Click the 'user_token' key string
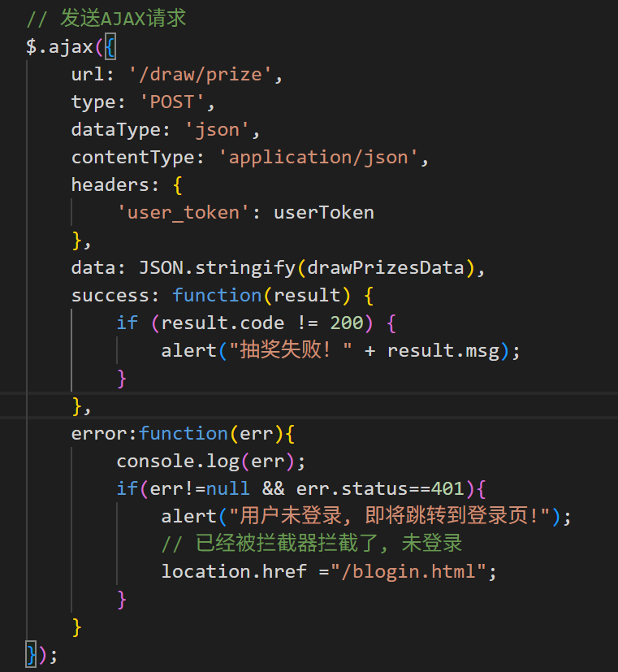618x672 pixels. pyautogui.click(x=184, y=213)
